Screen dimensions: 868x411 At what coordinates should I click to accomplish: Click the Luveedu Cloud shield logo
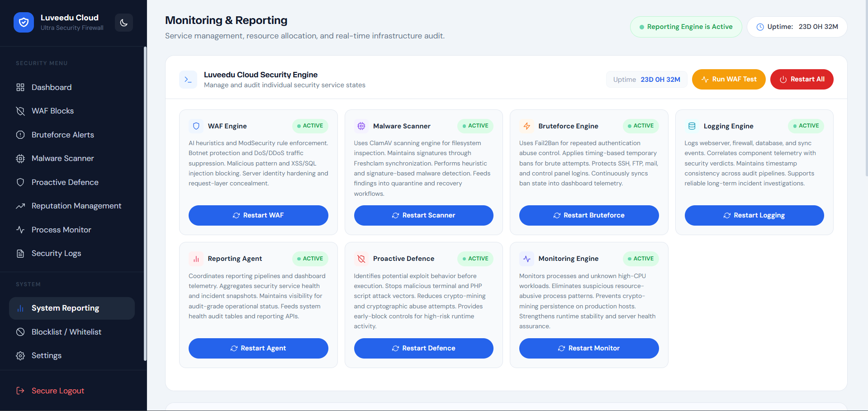point(24,22)
